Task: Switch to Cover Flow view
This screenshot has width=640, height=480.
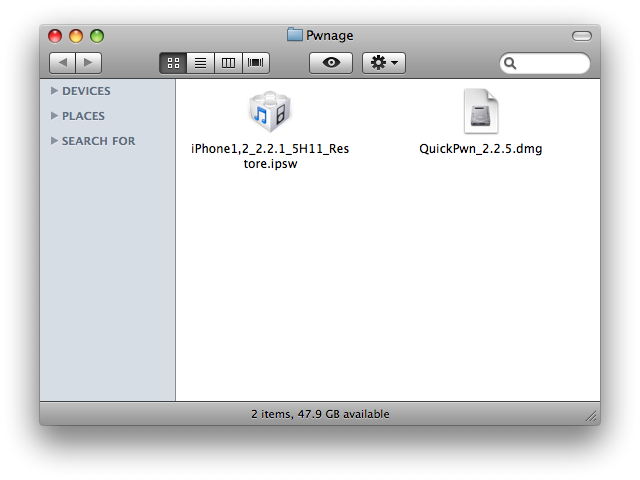Action: tap(256, 63)
